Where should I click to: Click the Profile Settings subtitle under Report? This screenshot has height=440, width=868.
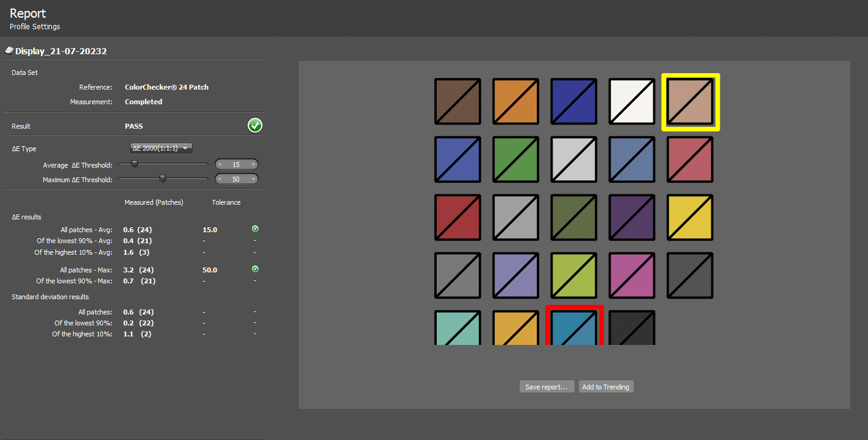pos(35,27)
